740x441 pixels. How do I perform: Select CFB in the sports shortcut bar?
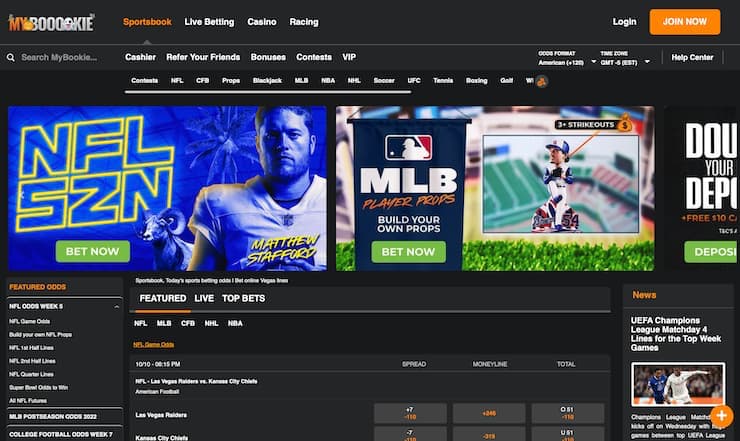pyautogui.click(x=202, y=81)
